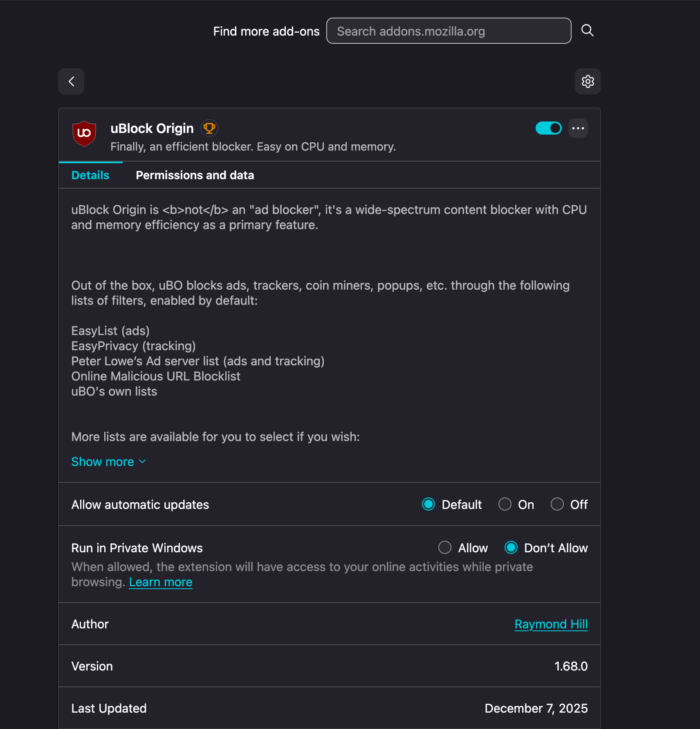Click the 'Finally, an efficient blocker' tagline
The width and height of the screenshot is (700, 729).
click(253, 147)
